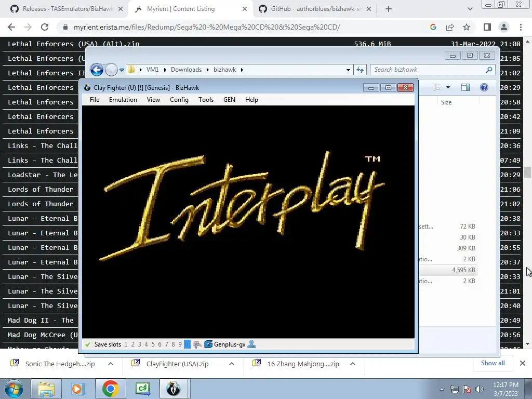The image size is (532, 399).
Task: Open the Chrome tab search dropdown
Action: (470, 9)
